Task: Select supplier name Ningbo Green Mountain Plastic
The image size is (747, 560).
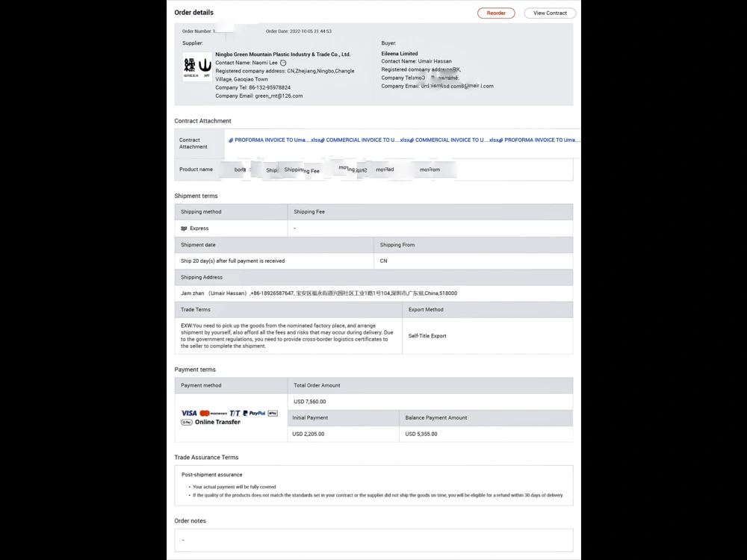Action: pyautogui.click(x=282, y=55)
